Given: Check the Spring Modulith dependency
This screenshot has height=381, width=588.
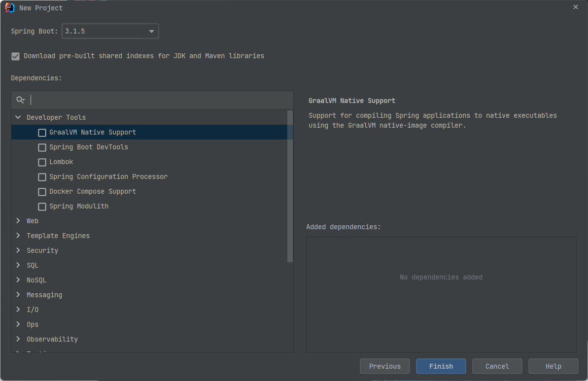Looking at the screenshot, I should coord(42,207).
